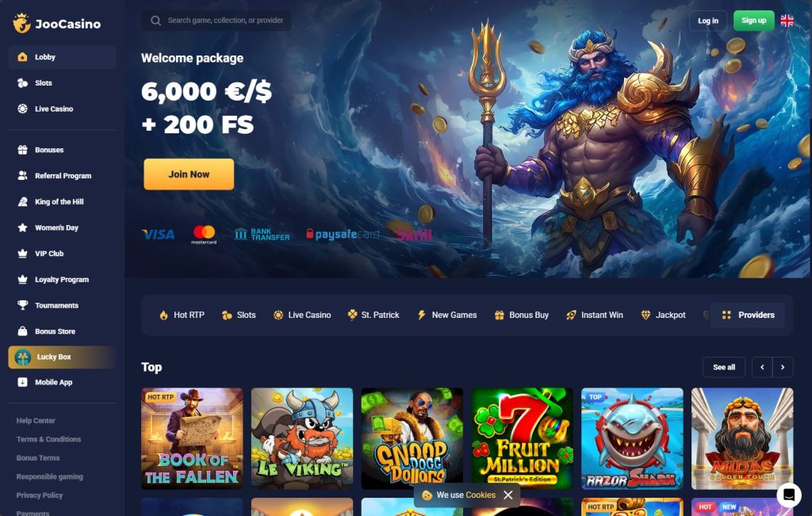Click the green Sign up button

[753, 21]
